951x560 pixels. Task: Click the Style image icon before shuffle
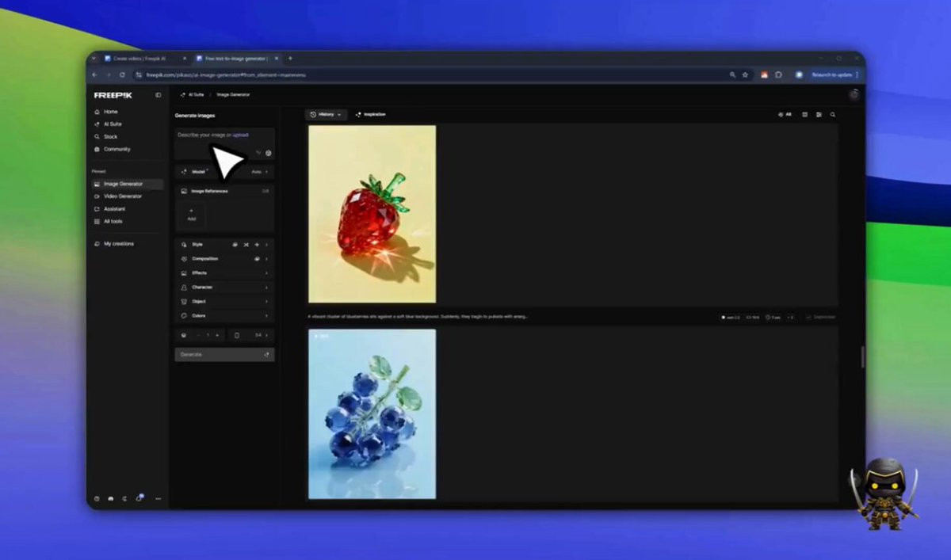click(235, 245)
